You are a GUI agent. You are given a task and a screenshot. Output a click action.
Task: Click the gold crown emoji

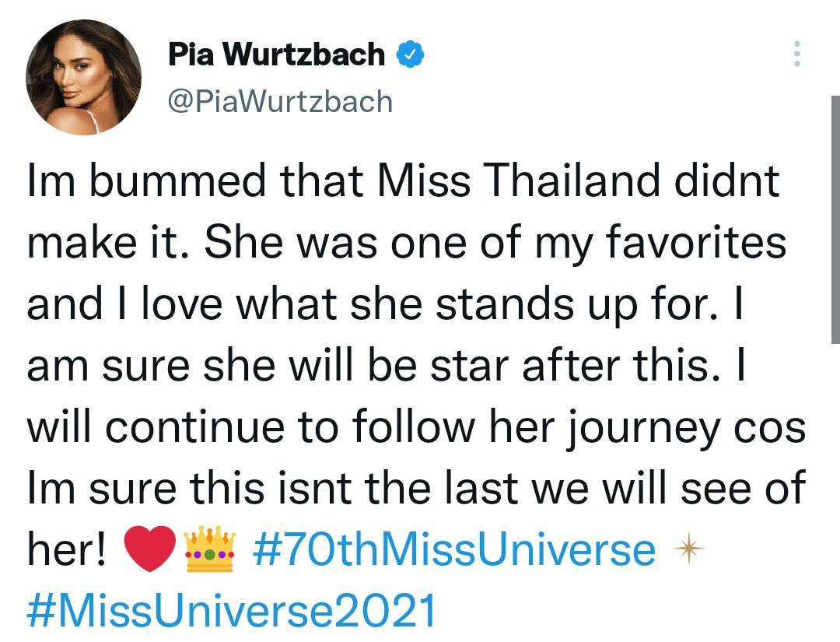pyautogui.click(x=210, y=551)
